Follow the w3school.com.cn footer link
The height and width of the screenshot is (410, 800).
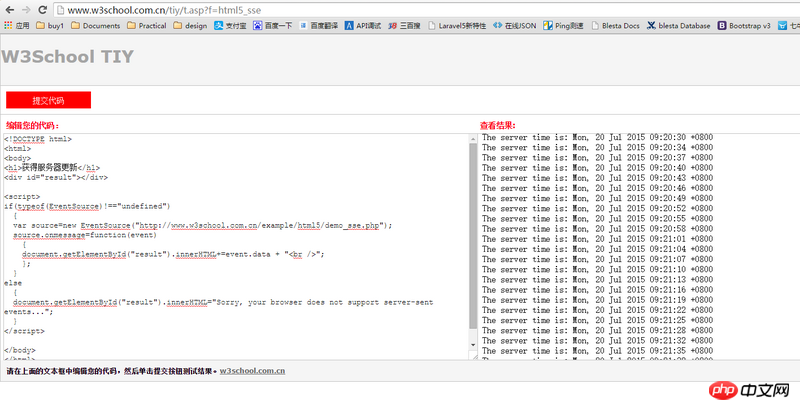click(252, 371)
